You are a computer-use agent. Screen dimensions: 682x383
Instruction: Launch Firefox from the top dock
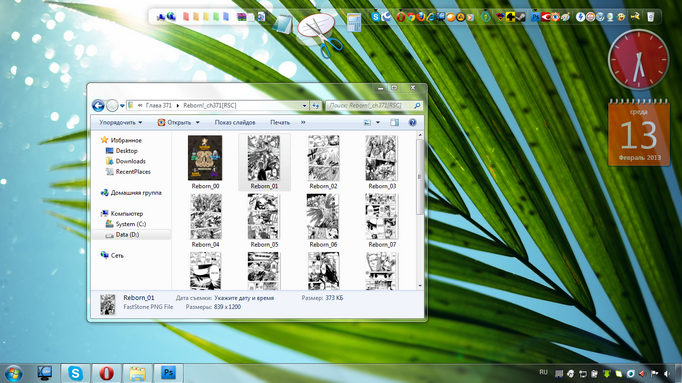[421, 17]
